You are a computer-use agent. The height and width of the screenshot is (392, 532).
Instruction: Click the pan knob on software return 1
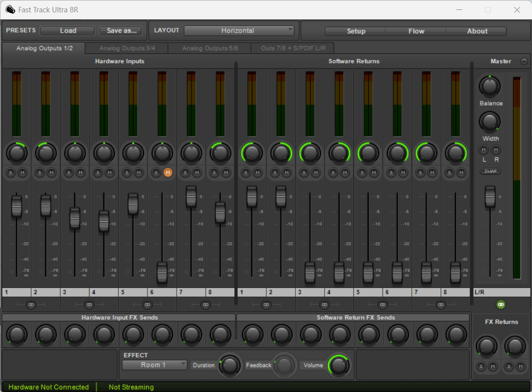point(252,153)
